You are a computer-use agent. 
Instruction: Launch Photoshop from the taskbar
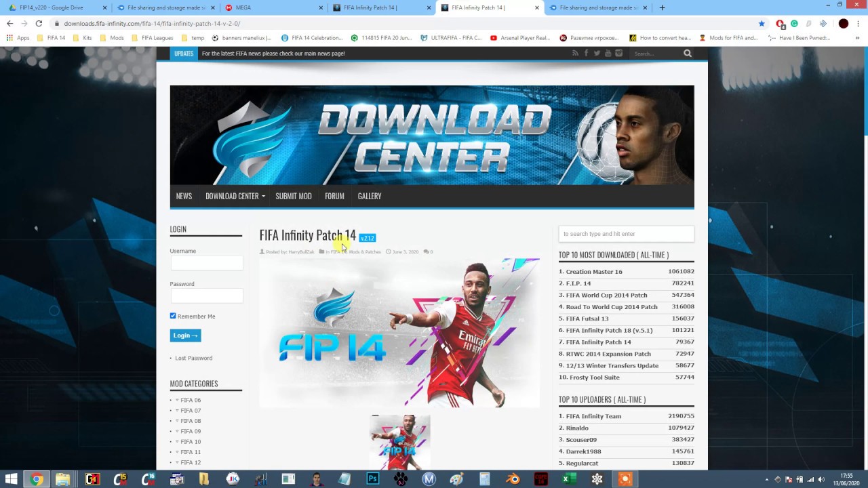tap(372, 479)
